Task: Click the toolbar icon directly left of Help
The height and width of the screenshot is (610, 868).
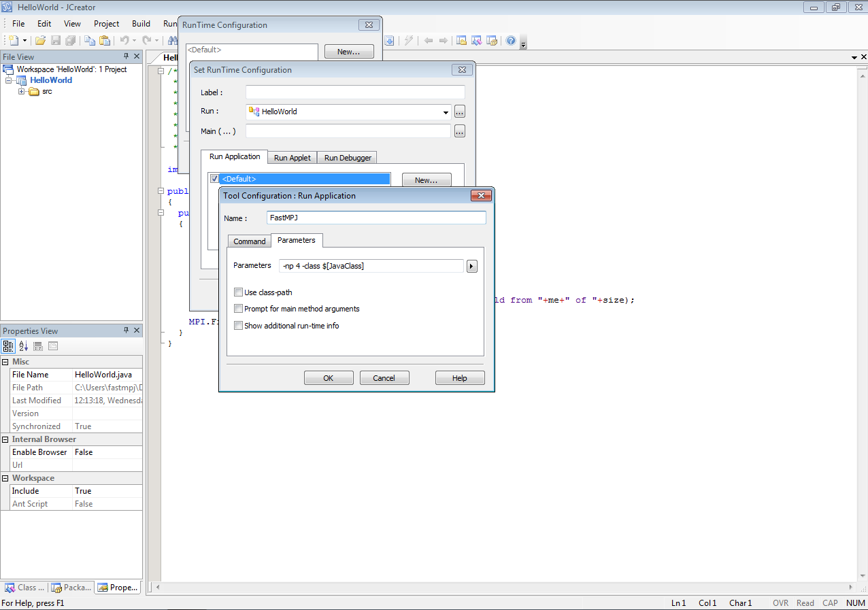Action: point(492,41)
